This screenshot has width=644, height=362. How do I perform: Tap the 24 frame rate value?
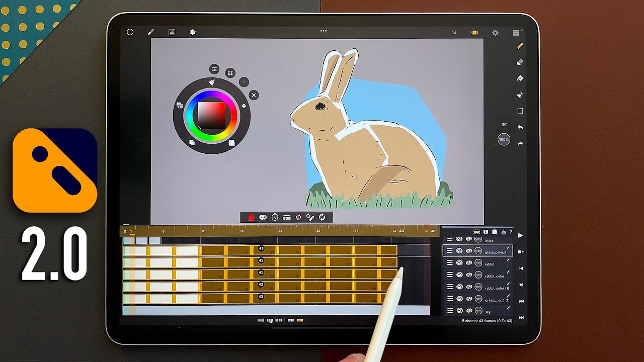(x=454, y=33)
